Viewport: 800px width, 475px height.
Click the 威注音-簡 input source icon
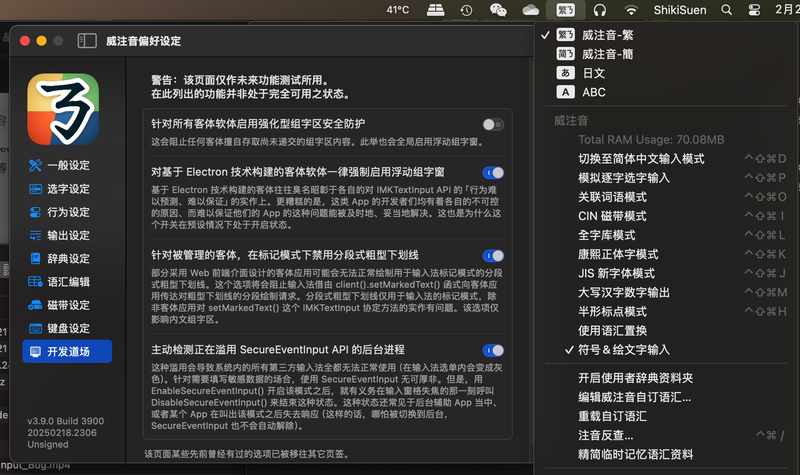pyautogui.click(x=565, y=54)
